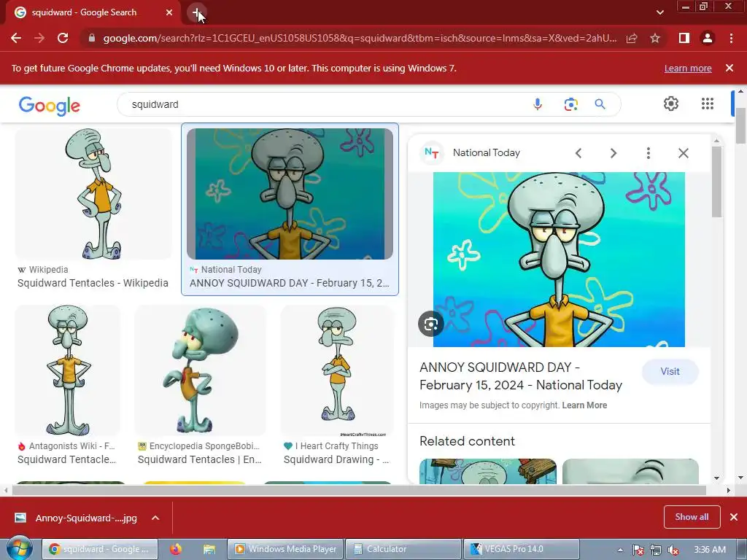The image size is (747, 560).
Task: Open Wikipedia Squidward image result
Action: tap(93, 193)
